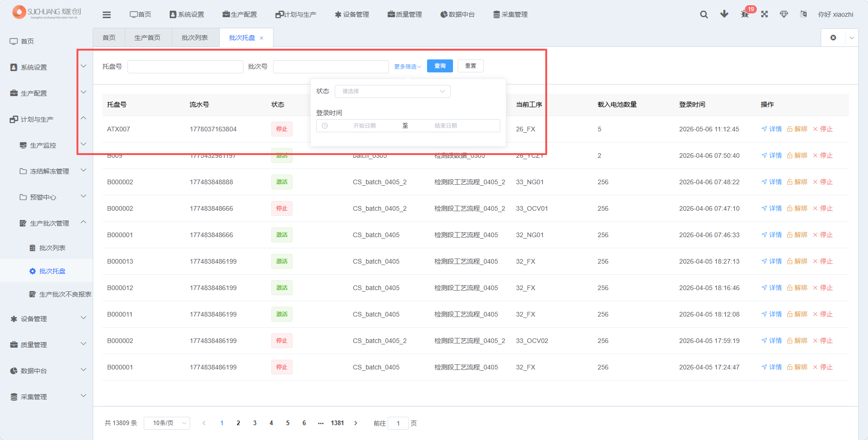Jump to last page 1381

point(338,423)
